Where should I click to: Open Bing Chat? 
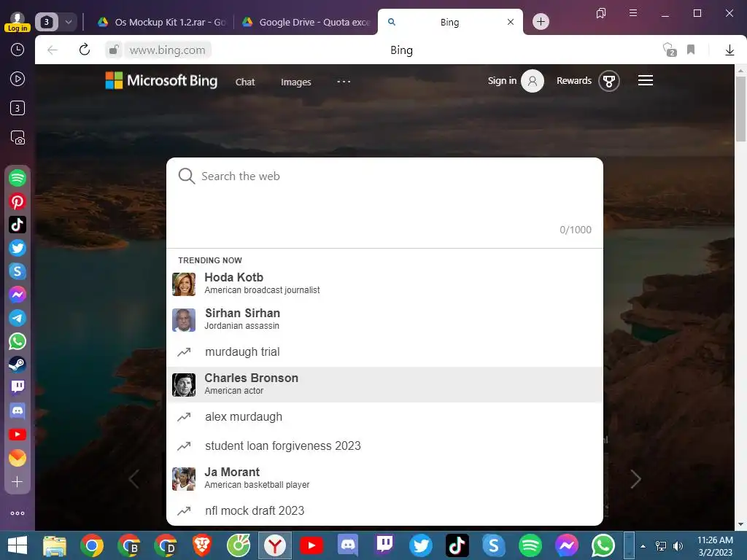click(x=245, y=82)
